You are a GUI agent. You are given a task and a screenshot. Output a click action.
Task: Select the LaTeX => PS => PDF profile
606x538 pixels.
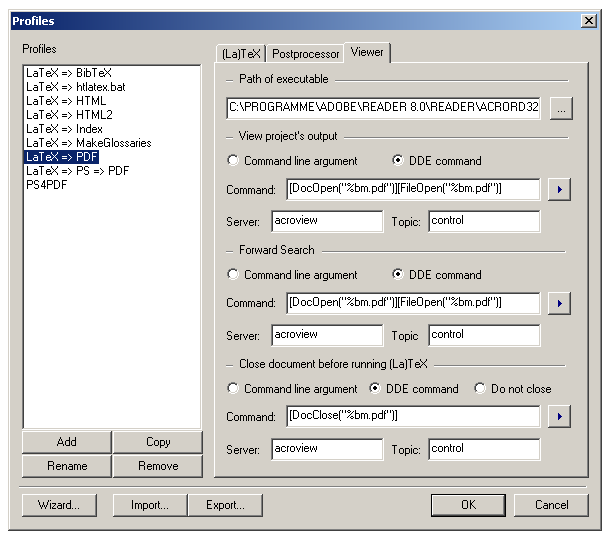(x=78, y=171)
